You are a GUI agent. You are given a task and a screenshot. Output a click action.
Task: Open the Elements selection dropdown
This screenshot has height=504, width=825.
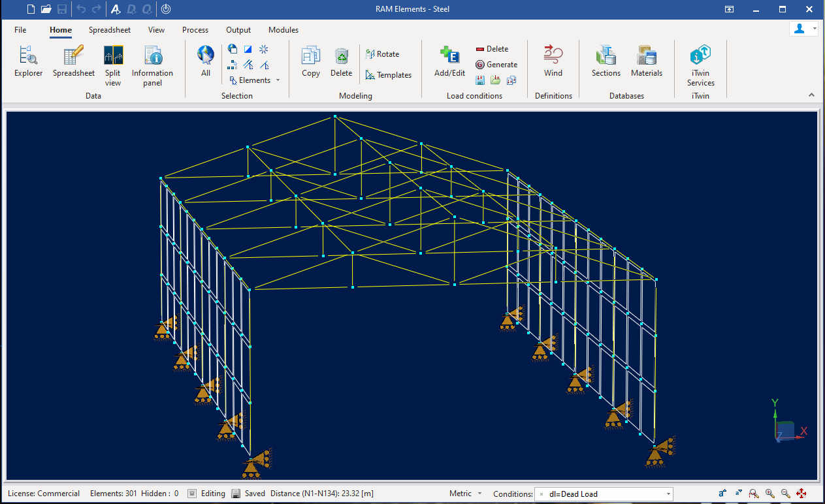pyautogui.click(x=255, y=80)
